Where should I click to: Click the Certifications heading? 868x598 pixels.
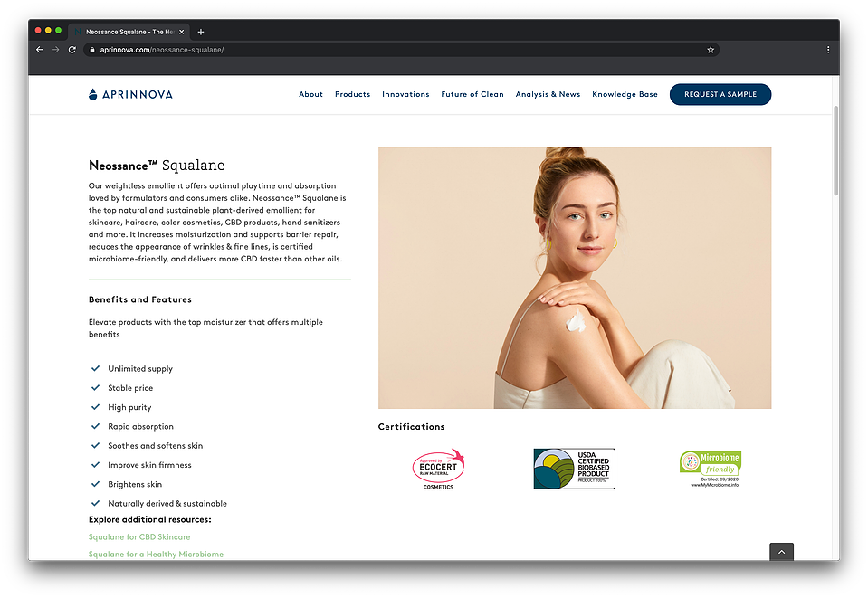coord(411,427)
